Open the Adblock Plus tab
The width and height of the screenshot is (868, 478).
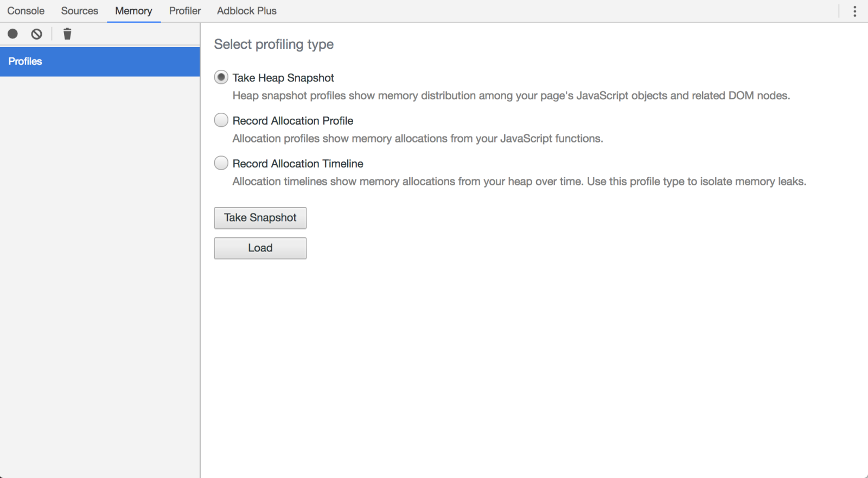[x=247, y=11]
